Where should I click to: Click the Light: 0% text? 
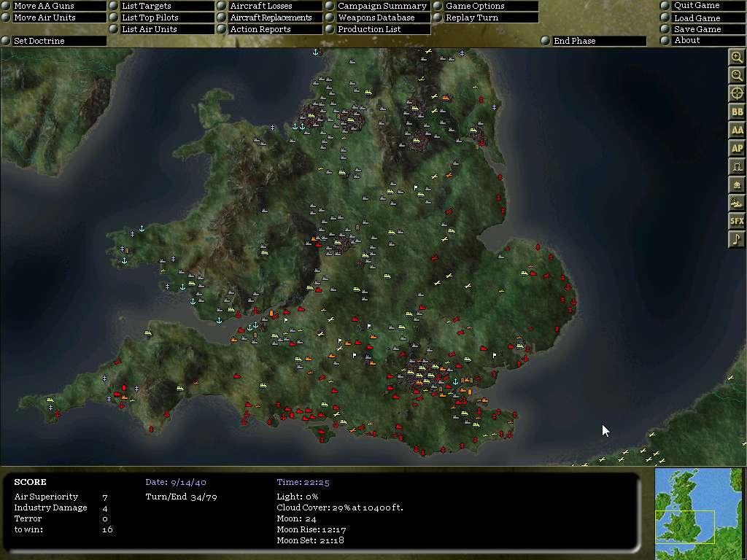pos(298,497)
